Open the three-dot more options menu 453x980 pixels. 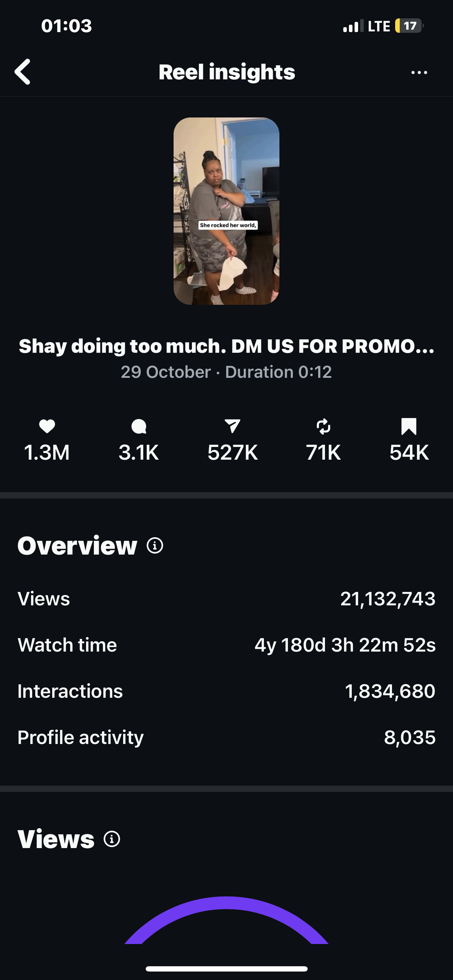[x=419, y=72]
